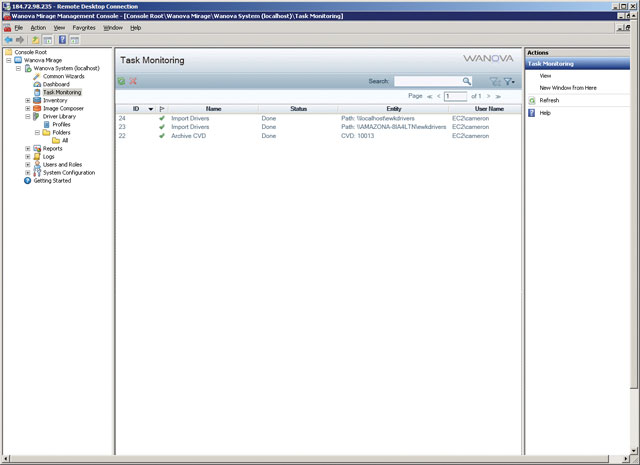Click the Back arrow toolbar icon
This screenshot has height=465, width=640.
8,40
